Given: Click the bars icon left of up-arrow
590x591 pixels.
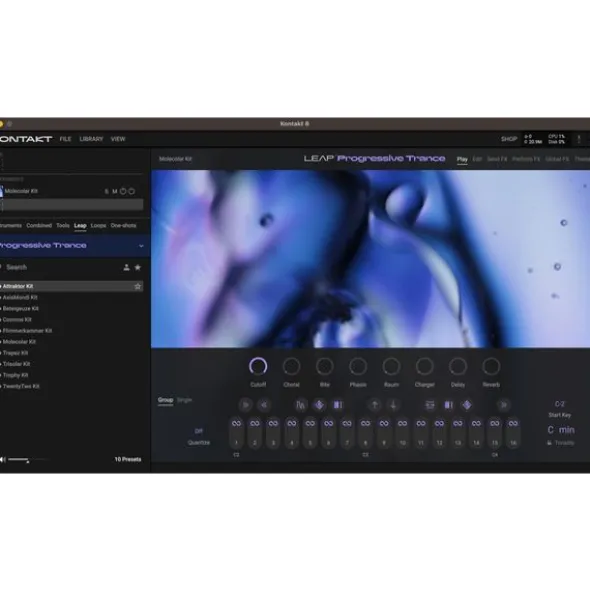Looking at the screenshot, I should 338,405.
